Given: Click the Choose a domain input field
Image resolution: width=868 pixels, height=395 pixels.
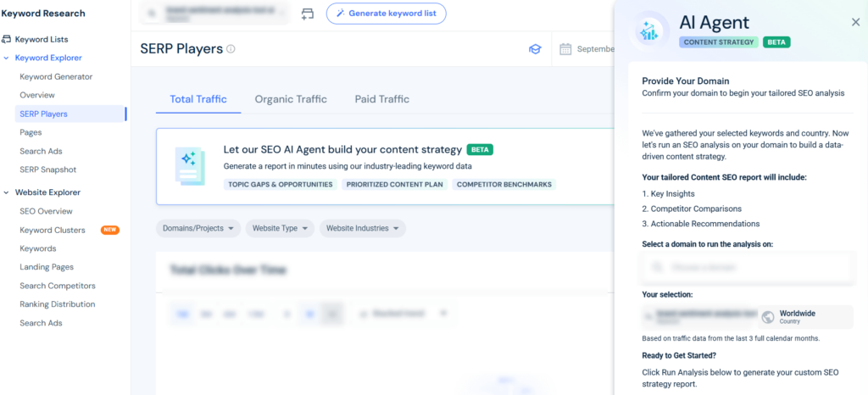Looking at the screenshot, I should point(747,267).
